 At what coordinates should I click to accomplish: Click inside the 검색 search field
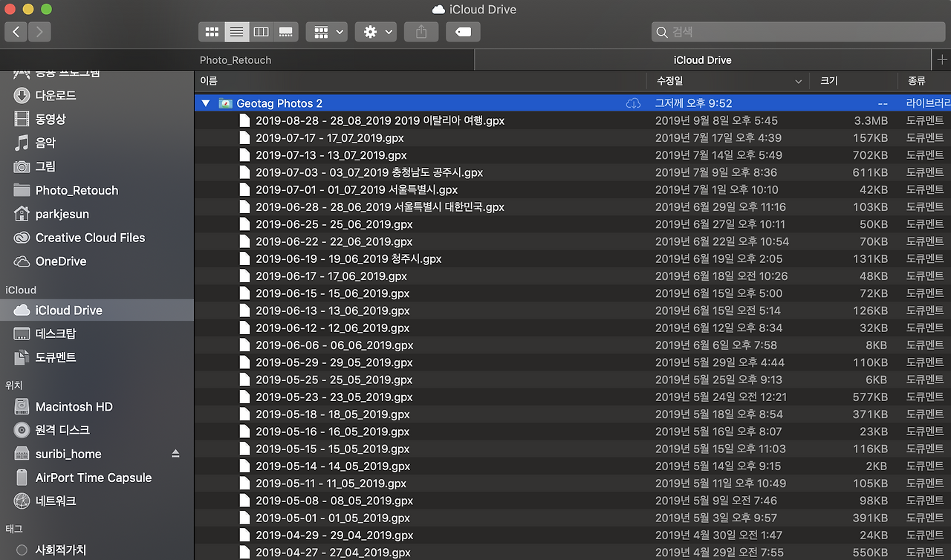(x=795, y=32)
